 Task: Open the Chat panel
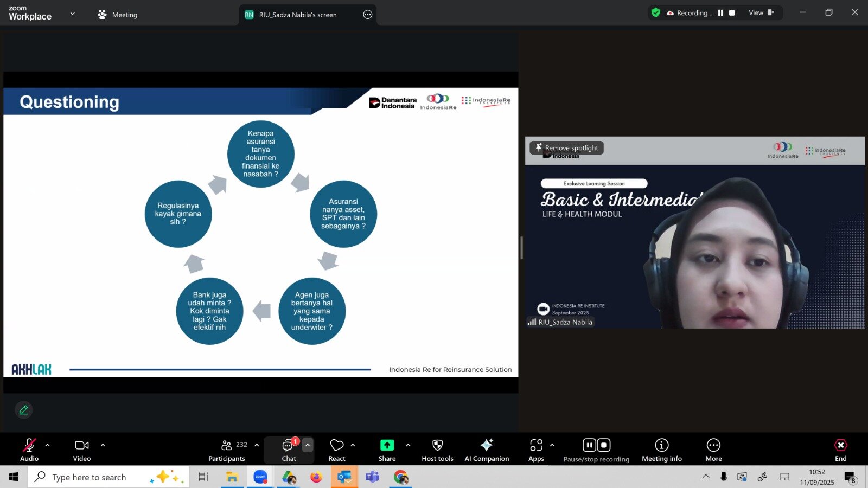[288, 450]
